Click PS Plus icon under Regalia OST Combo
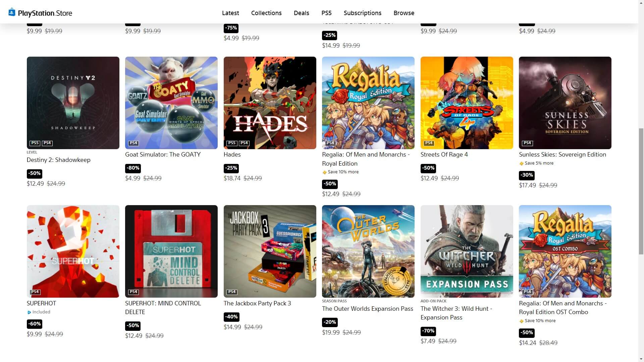 [521, 321]
